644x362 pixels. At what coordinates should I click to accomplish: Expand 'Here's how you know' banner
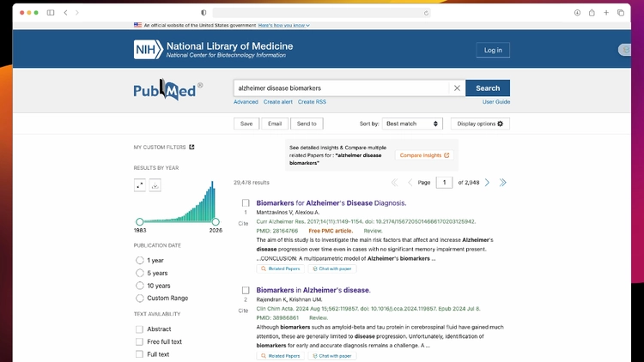(x=284, y=25)
